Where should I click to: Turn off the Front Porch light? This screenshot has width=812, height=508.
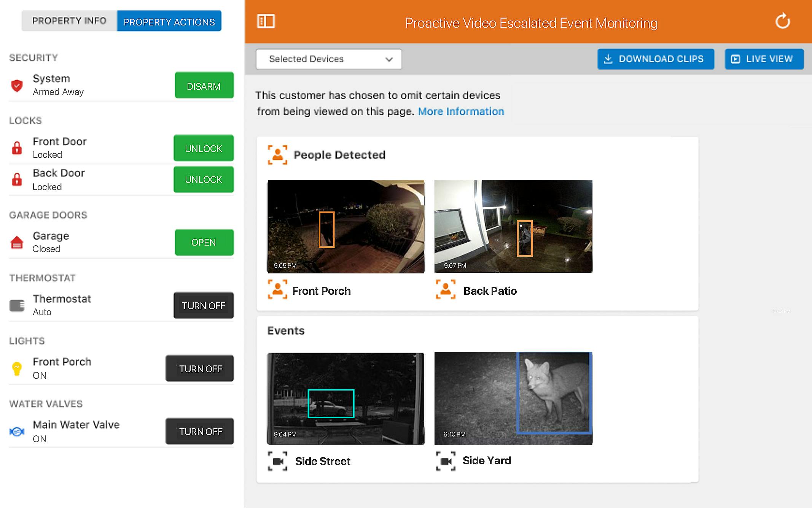pyautogui.click(x=200, y=368)
